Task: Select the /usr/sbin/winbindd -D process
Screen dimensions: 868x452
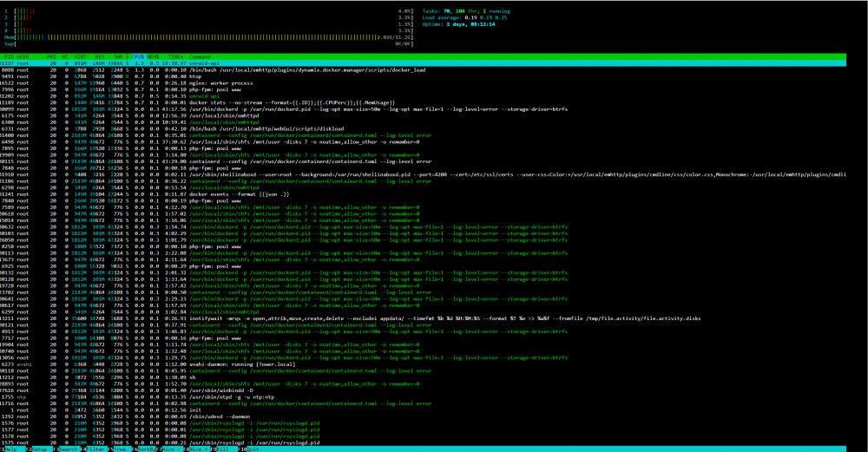Action: [x=423, y=390]
